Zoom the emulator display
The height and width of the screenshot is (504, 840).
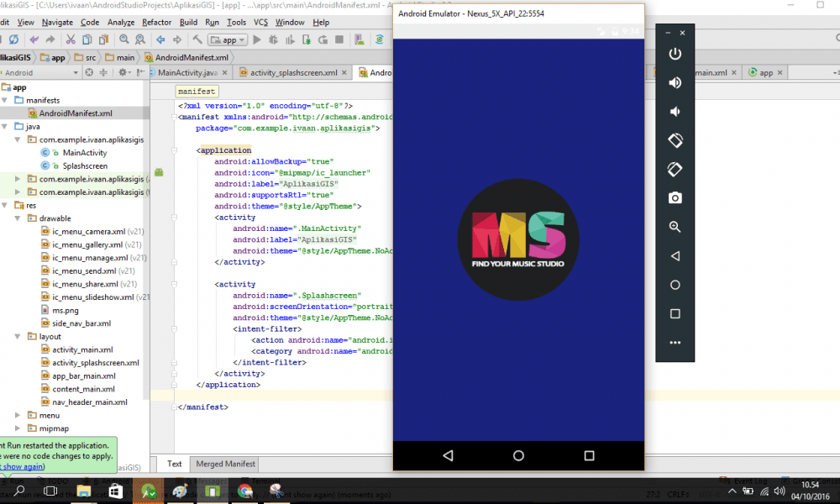point(675,227)
